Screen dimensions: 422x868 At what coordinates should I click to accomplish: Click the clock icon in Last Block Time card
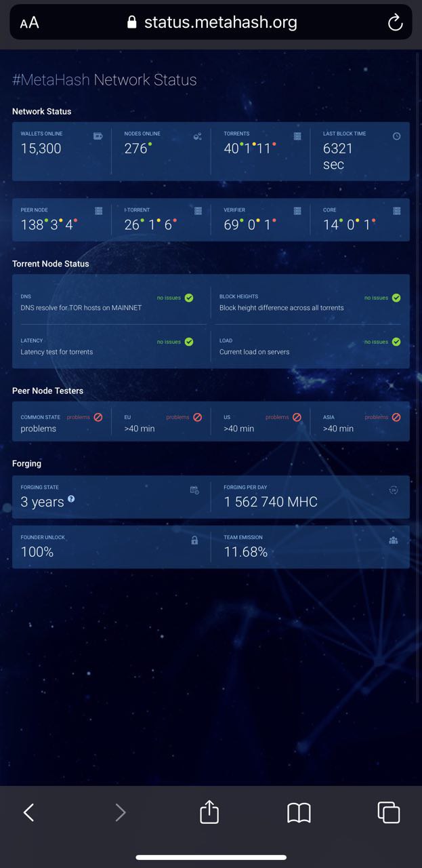click(x=397, y=136)
